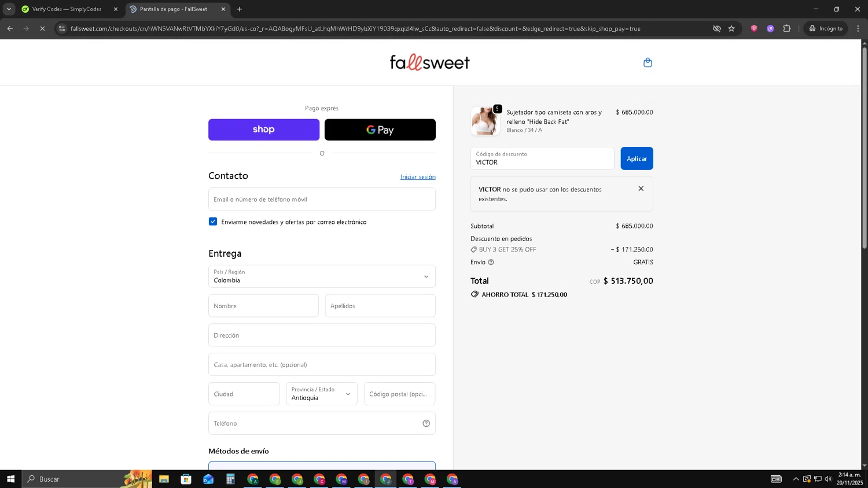Open Calculator from the taskbar
This screenshot has width=868, height=488.
coord(230,479)
